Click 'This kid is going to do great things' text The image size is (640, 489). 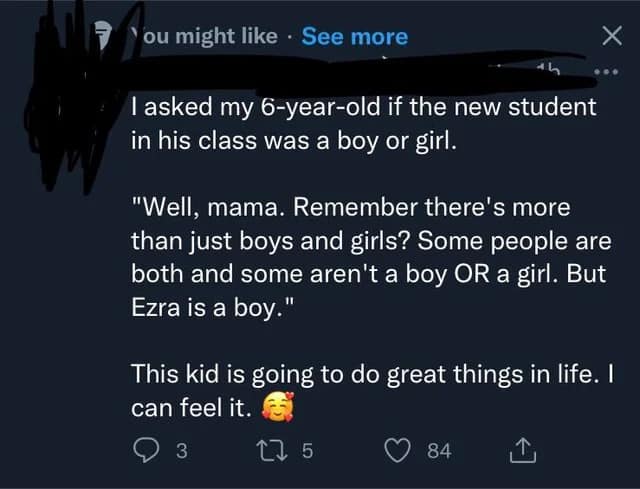click(x=368, y=373)
